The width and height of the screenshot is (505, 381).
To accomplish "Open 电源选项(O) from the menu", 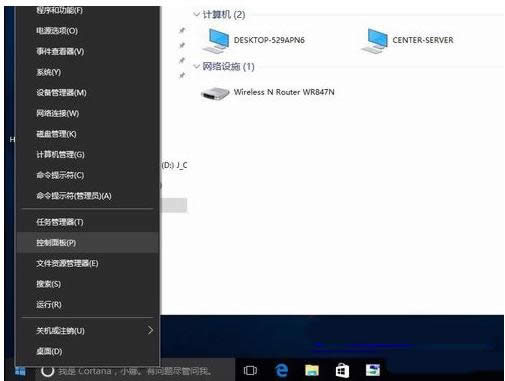I will tap(87, 31).
